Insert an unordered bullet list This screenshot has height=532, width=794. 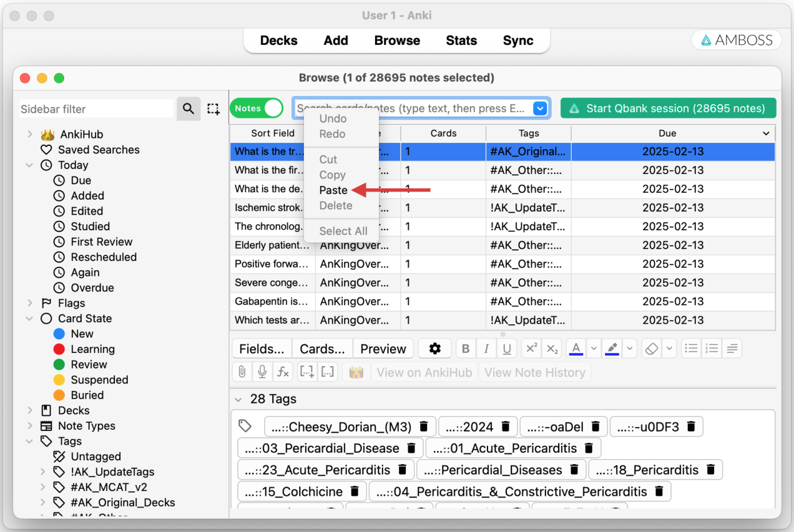tap(691, 349)
